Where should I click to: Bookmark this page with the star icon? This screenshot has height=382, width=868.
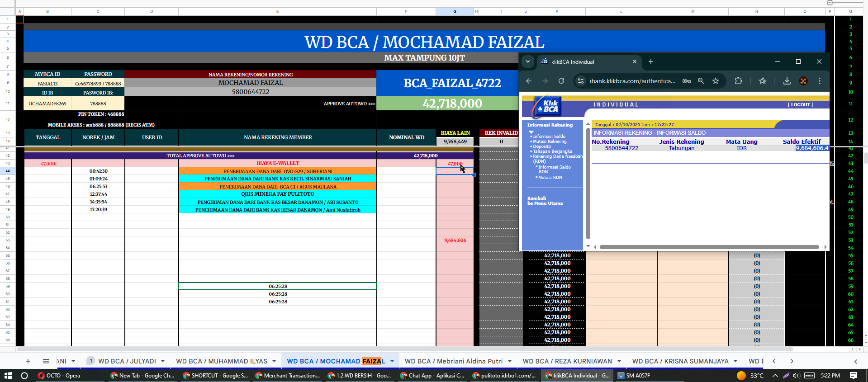[x=716, y=81]
